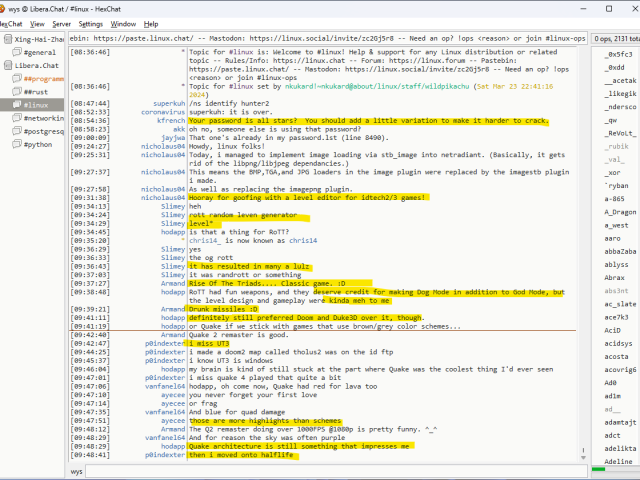The width and height of the screenshot is (640, 480).
Task: Click the wys nickname button
Action: pos(77,471)
